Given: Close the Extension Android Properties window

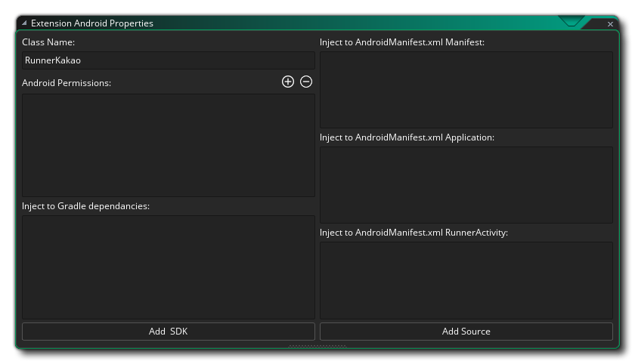Looking at the screenshot, I should point(611,24).
